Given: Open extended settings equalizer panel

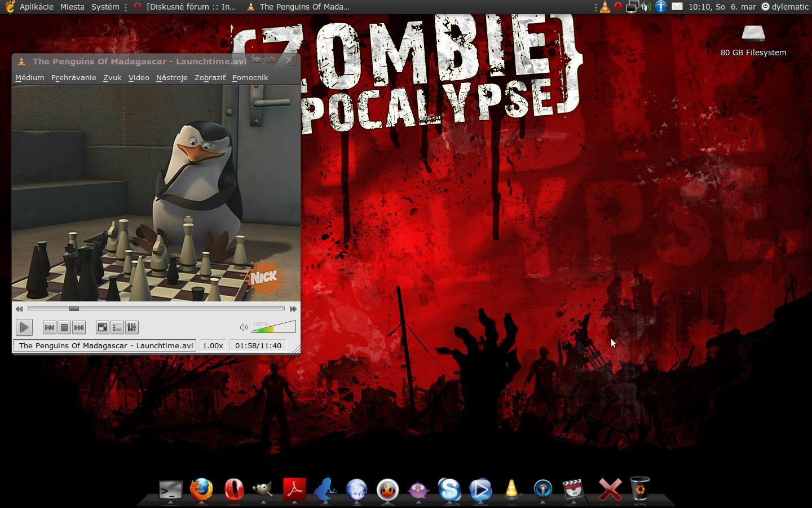Looking at the screenshot, I should click(132, 327).
